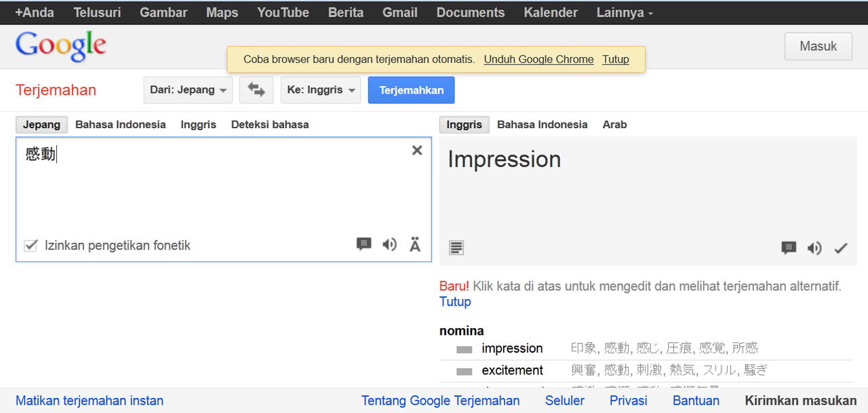Click Matikan terjemahan instan link
The image size is (868, 413).
tap(90, 401)
